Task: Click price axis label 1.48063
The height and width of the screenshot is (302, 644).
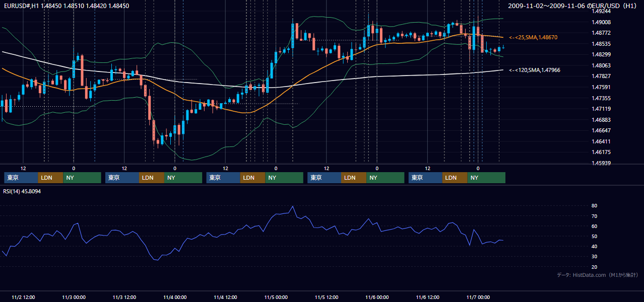Action: [x=601, y=65]
